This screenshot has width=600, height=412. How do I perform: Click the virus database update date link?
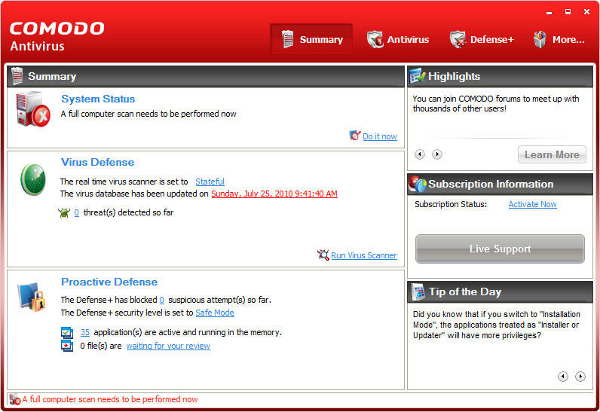click(274, 194)
